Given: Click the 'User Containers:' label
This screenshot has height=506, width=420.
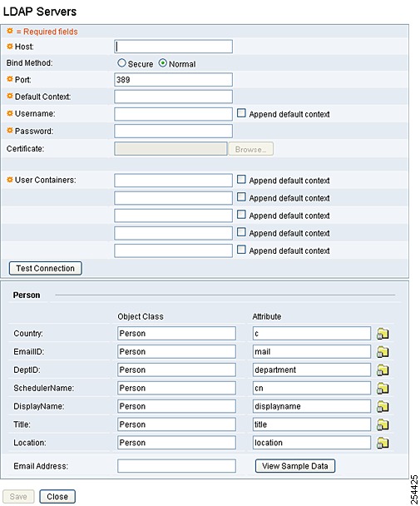Looking at the screenshot, I should (x=46, y=180).
